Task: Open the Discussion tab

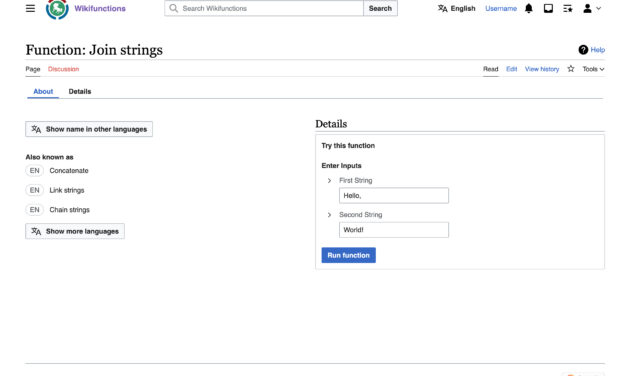Action: [63, 69]
